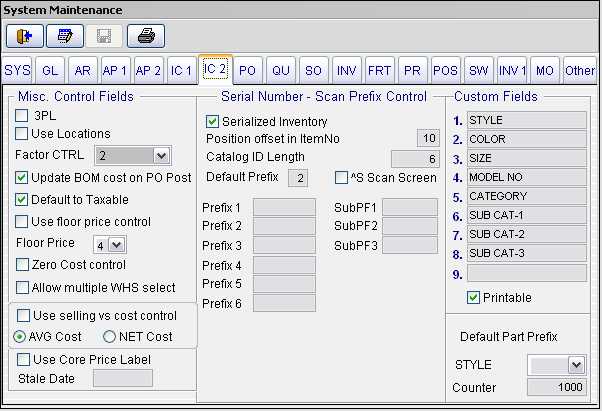602x411 pixels.
Task: Click the SubPF1 input field
Action: tap(410, 208)
